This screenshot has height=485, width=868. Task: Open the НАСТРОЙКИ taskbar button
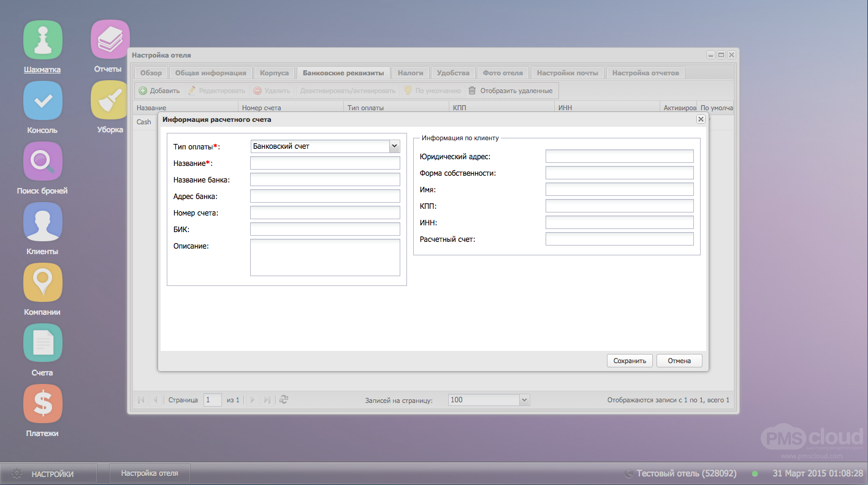tap(48, 473)
